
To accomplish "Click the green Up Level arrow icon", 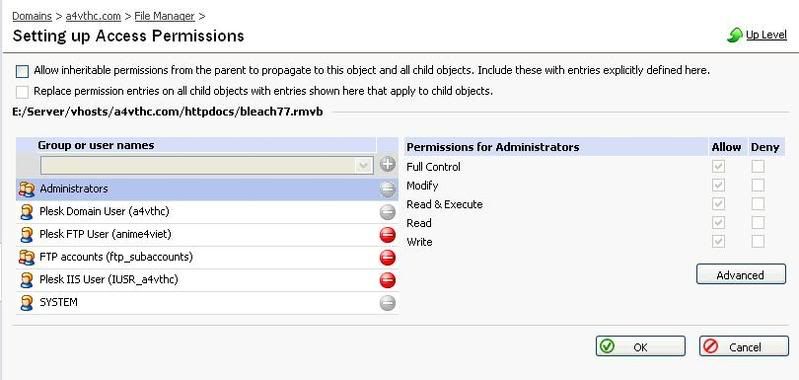I will point(734,36).
